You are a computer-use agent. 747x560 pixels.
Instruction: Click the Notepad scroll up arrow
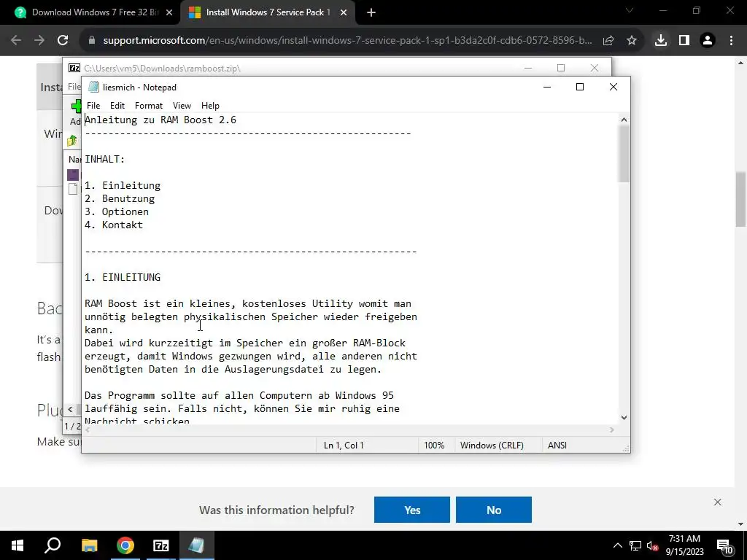[624, 120]
